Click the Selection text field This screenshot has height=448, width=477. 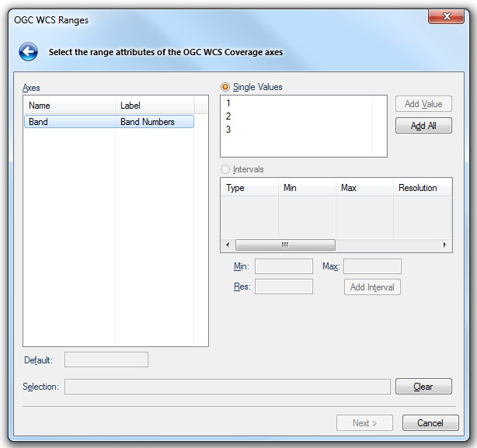point(227,387)
